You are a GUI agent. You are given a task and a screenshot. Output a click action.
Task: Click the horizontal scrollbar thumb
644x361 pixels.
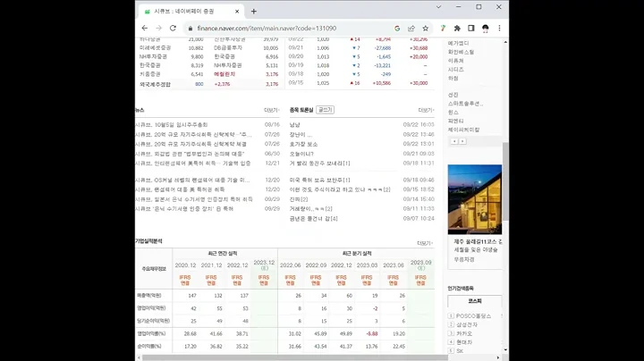coord(295,357)
